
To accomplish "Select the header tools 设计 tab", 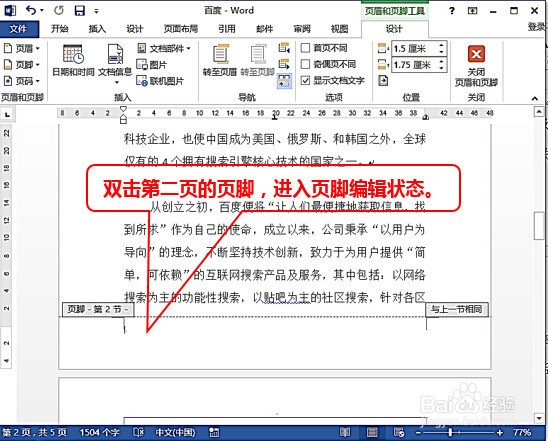I will pos(394,29).
